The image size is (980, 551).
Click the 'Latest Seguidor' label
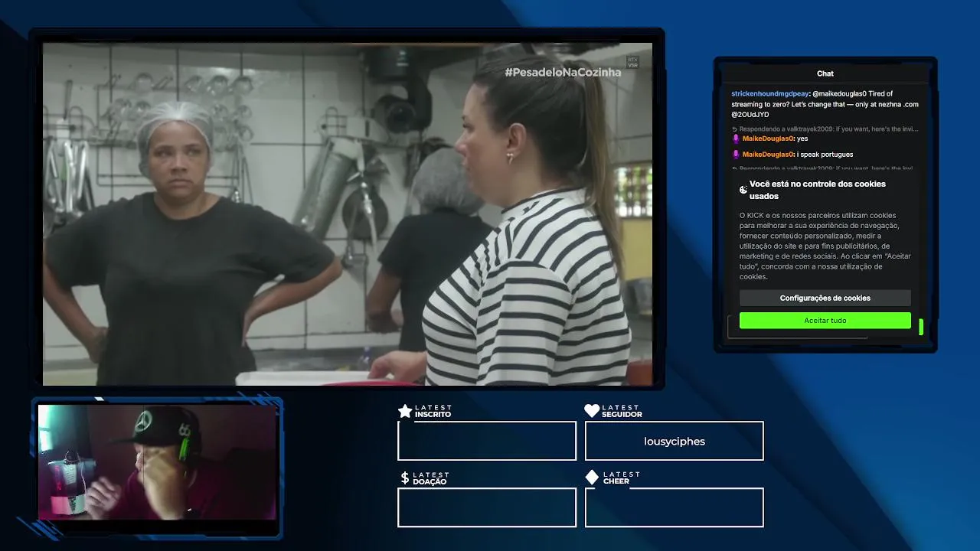point(622,411)
